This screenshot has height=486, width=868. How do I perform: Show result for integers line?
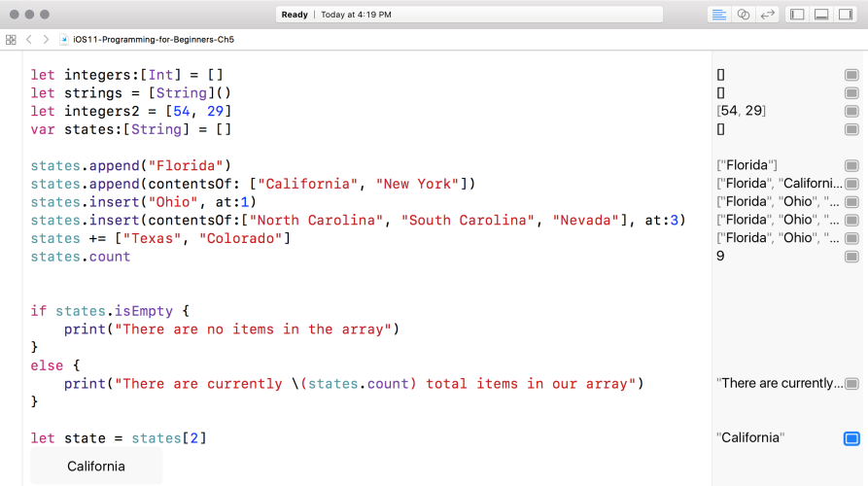(x=851, y=75)
